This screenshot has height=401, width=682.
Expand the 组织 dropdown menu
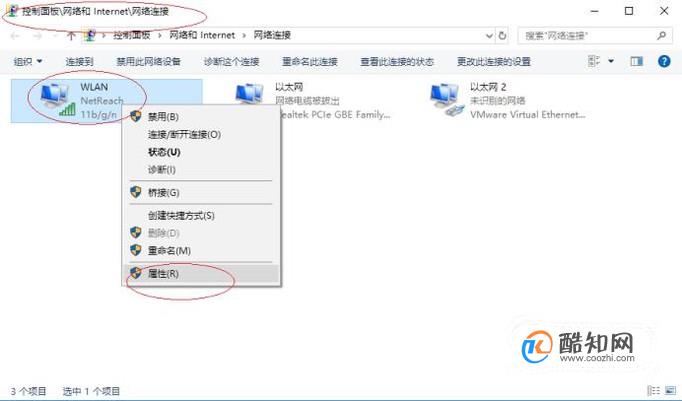coord(28,61)
